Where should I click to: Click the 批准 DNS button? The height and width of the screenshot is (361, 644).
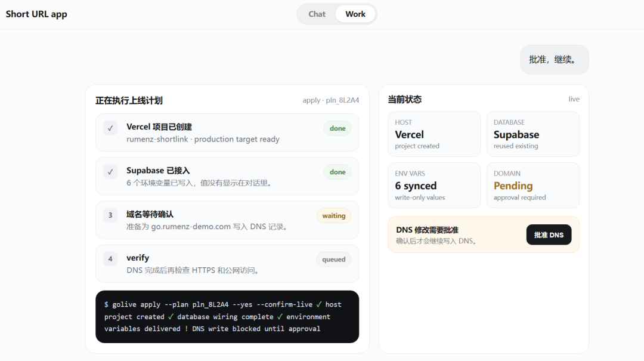[x=549, y=235]
